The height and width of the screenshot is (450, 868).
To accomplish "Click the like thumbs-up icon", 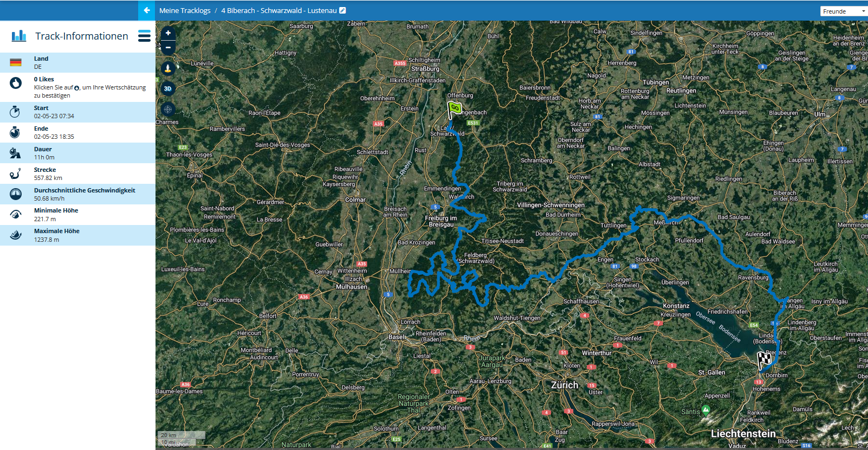I will coord(16,83).
